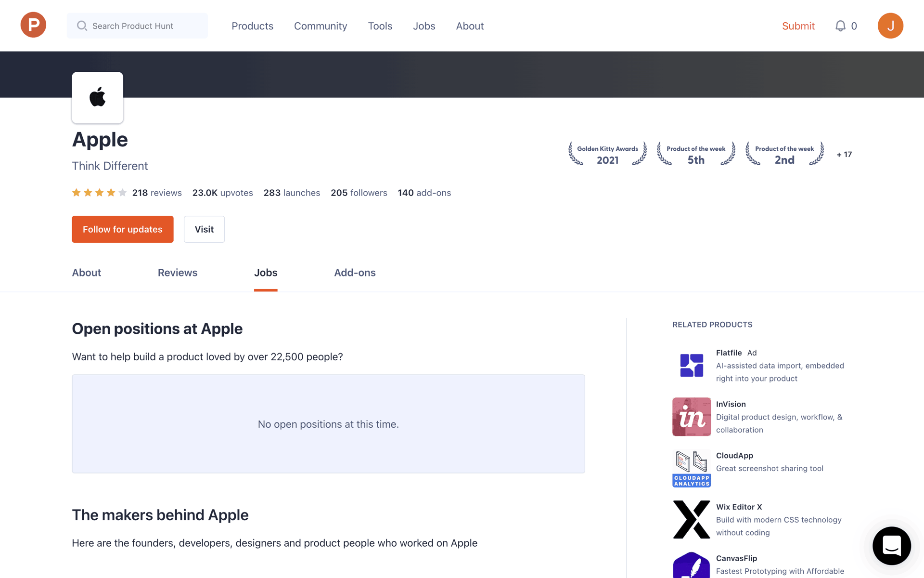The height and width of the screenshot is (578, 924).
Task: Go to Jobs in top navigation
Action: 424,26
